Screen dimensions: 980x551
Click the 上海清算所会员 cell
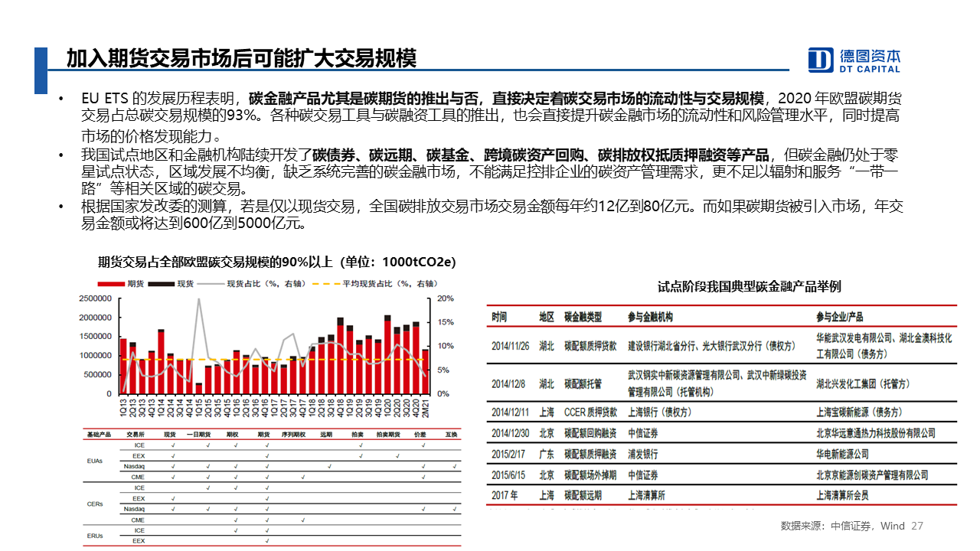tap(842, 495)
